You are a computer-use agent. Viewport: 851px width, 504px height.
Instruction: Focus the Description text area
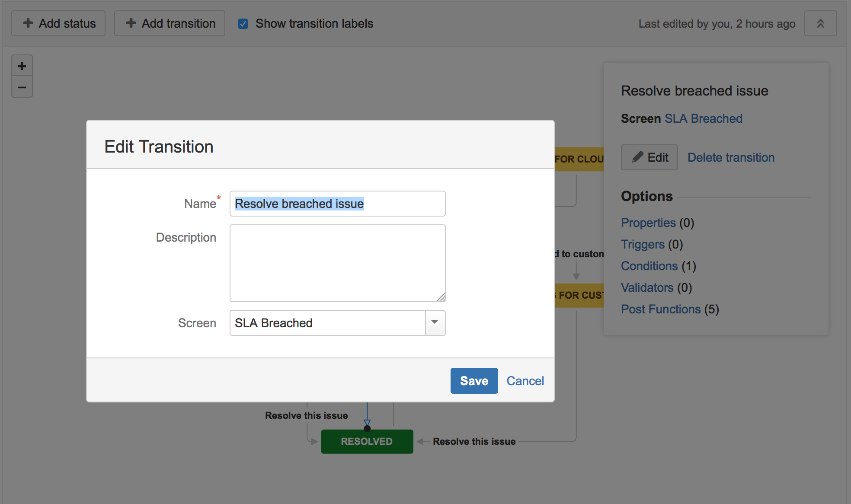point(337,263)
